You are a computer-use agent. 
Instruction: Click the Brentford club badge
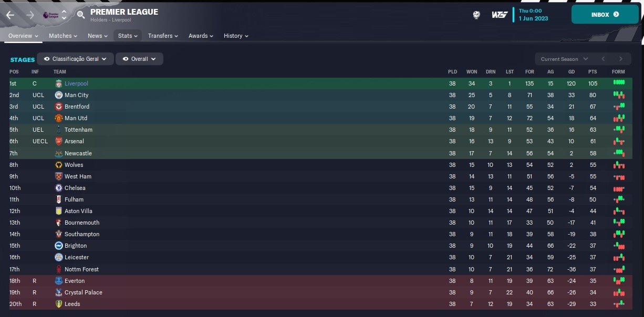click(59, 107)
